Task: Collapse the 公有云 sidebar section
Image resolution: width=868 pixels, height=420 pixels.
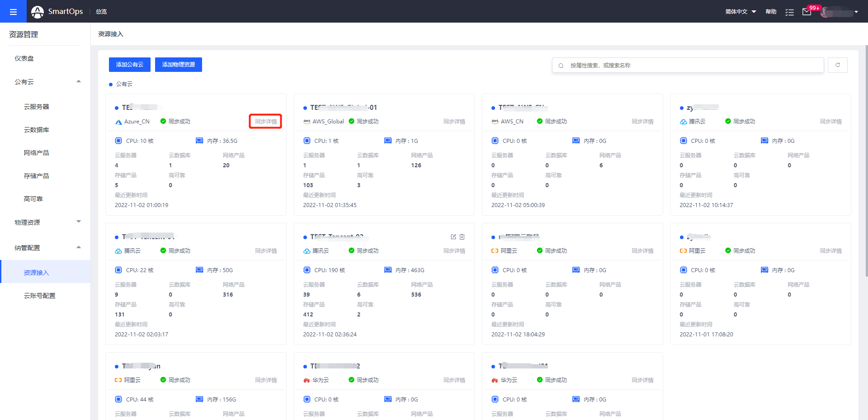Action: click(79, 82)
